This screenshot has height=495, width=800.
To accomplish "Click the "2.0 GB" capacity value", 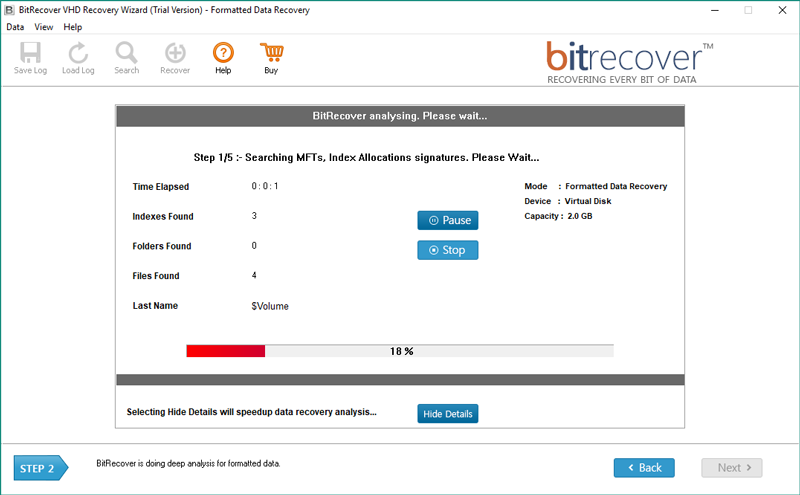I will coord(580,216).
